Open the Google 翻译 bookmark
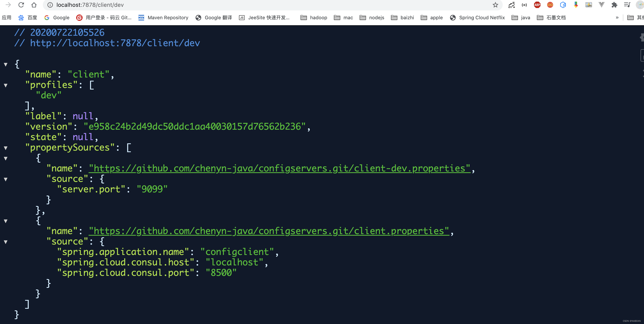Screen dimensions: 644x324 214,17
